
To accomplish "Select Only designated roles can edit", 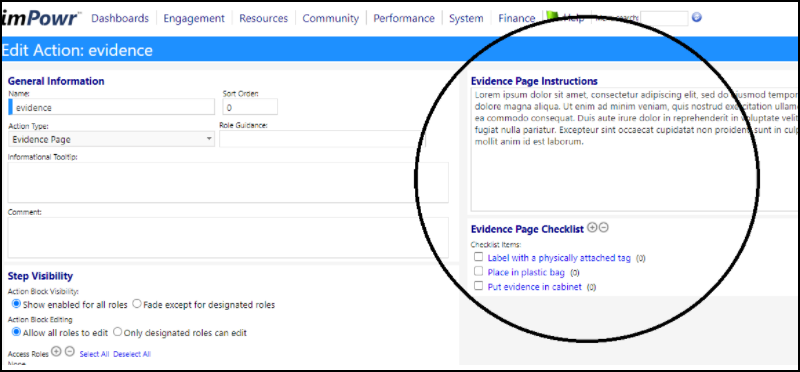I will tap(117, 332).
